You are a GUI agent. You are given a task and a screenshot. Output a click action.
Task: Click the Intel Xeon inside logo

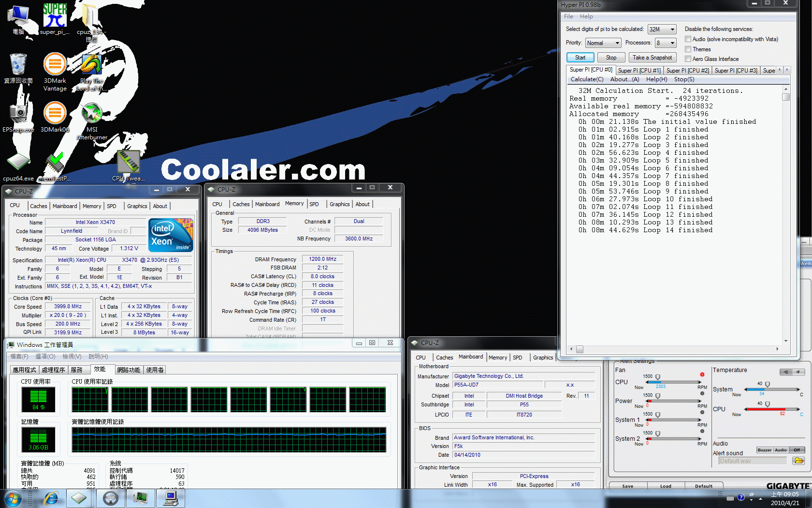click(171, 235)
